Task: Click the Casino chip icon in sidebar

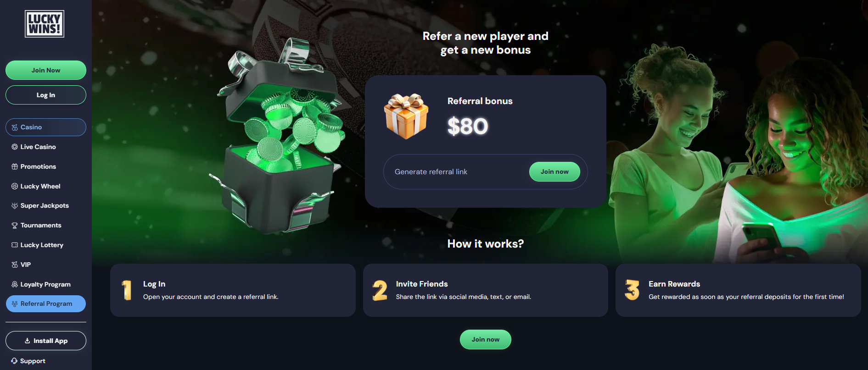Action: [x=15, y=127]
